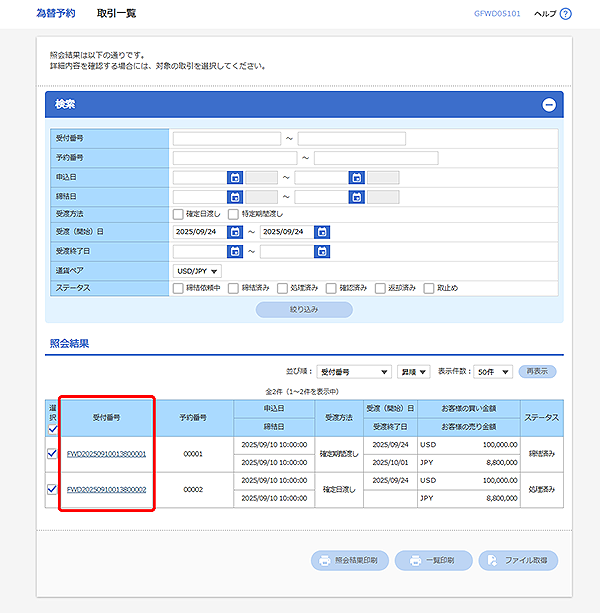Click 受渡(開始)日 field showing first 2025/09/24

coord(200,232)
